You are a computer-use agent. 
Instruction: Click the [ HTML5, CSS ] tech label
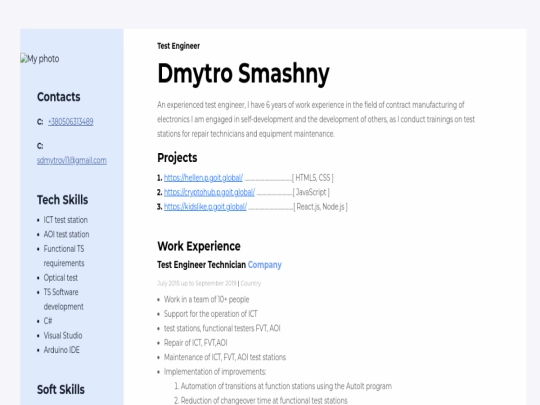[x=313, y=178]
